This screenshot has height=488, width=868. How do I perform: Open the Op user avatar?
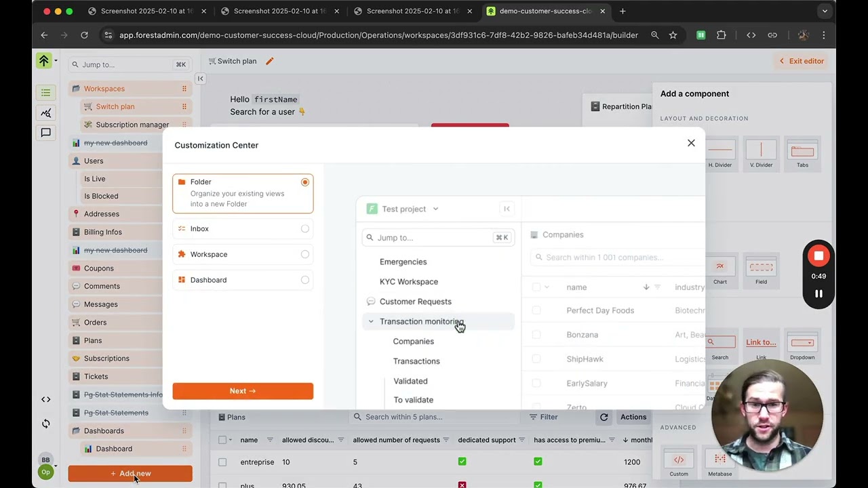click(x=45, y=472)
